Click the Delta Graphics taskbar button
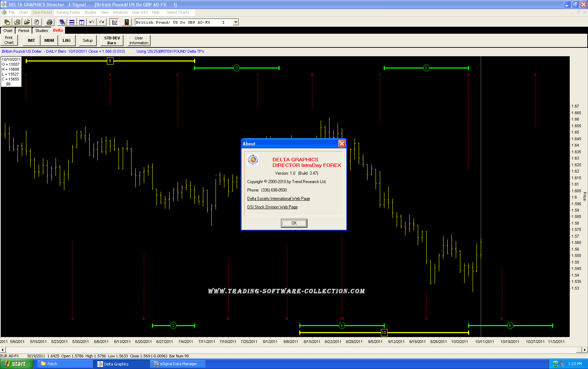The image size is (588, 369). pos(121,364)
